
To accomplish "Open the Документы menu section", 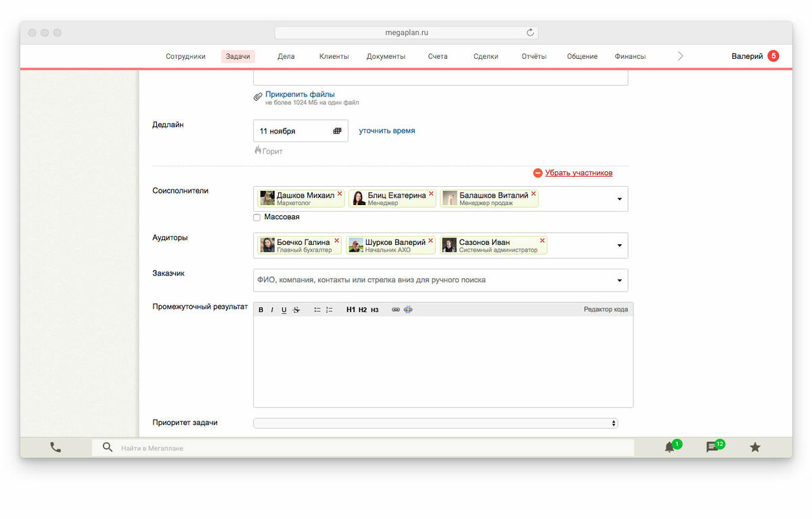I will click(386, 57).
